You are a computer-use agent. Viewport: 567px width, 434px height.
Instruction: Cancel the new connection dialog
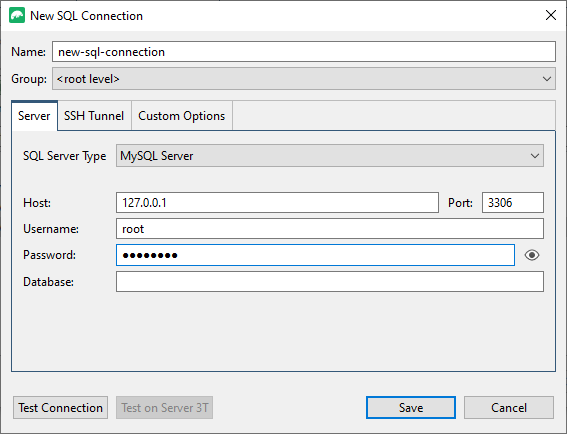pos(508,408)
